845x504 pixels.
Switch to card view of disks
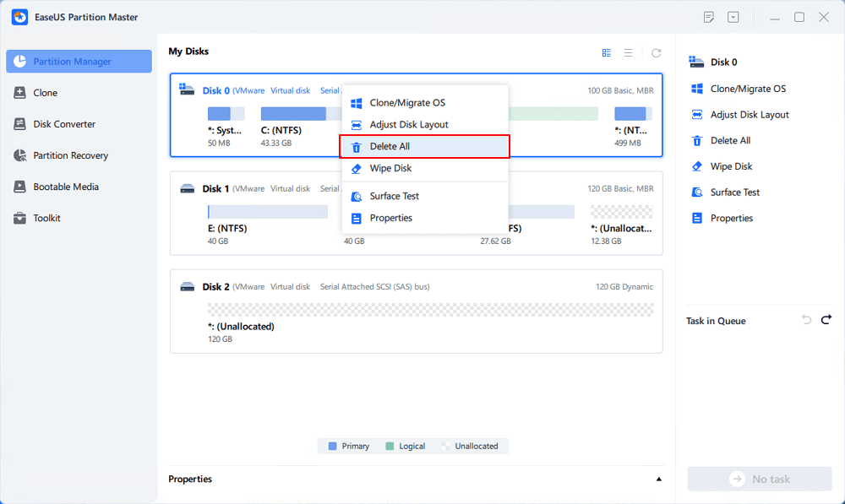(x=606, y=53)
